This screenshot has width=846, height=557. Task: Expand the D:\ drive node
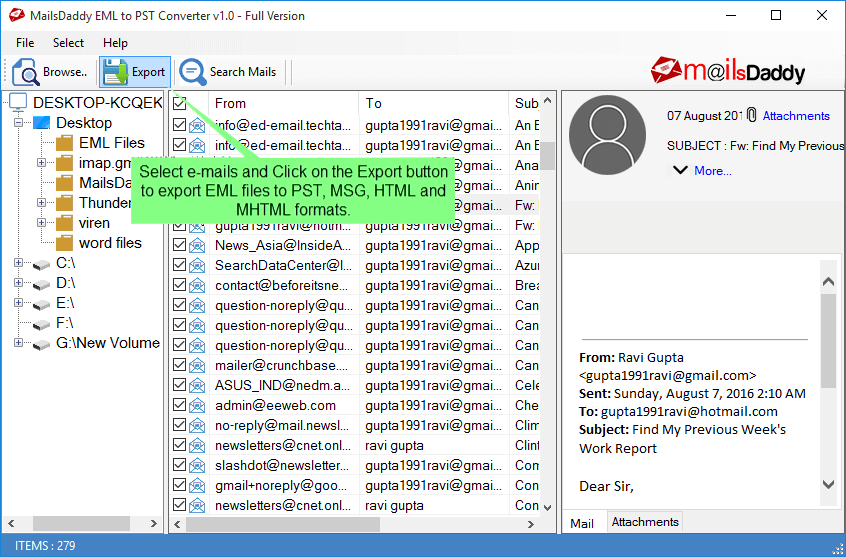[18, 282]
